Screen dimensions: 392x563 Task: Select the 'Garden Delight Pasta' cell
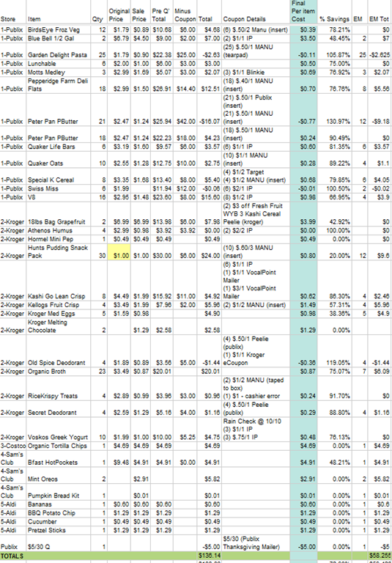(x=59, y=51)
